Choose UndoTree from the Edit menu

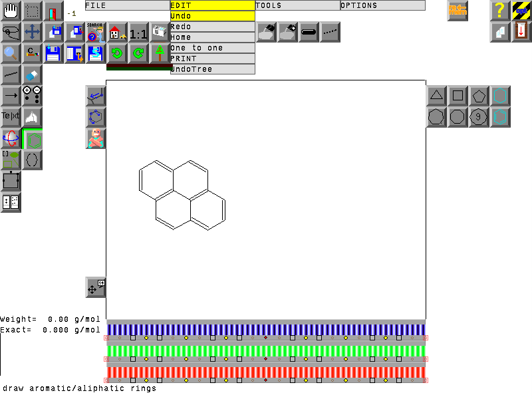212,69
